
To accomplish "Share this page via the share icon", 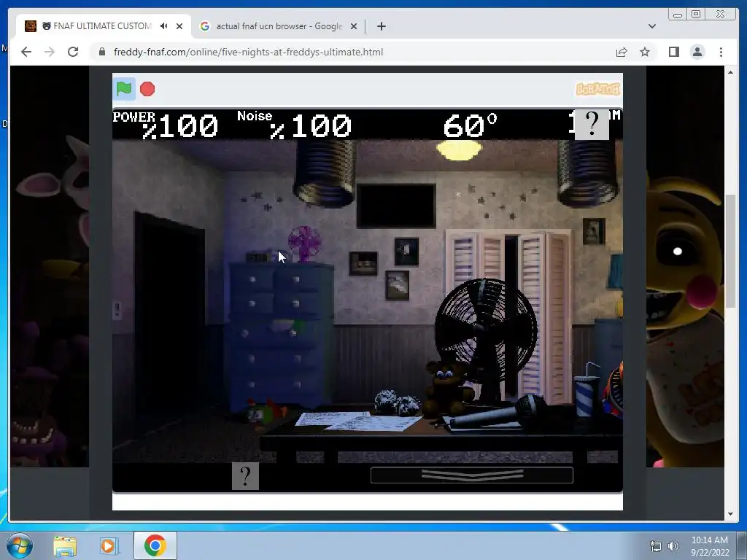I will pyautogui.click(x=622, y=52).
